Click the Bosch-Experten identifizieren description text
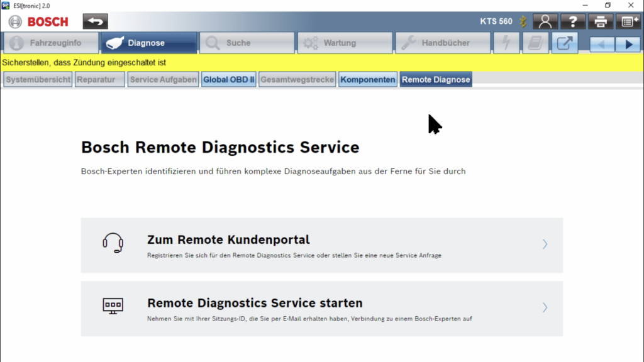This screenshot has width=644, height=362. (x=273, y=171)
